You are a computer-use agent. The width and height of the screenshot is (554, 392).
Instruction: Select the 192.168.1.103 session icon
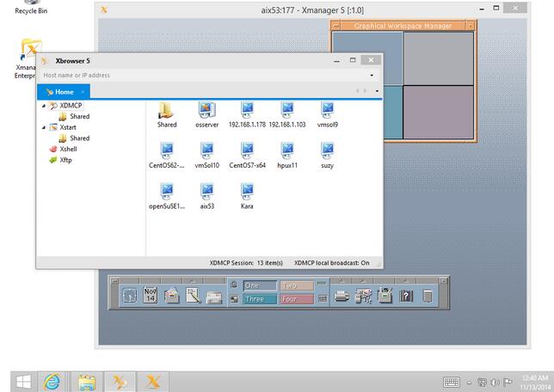coord(287,110)
